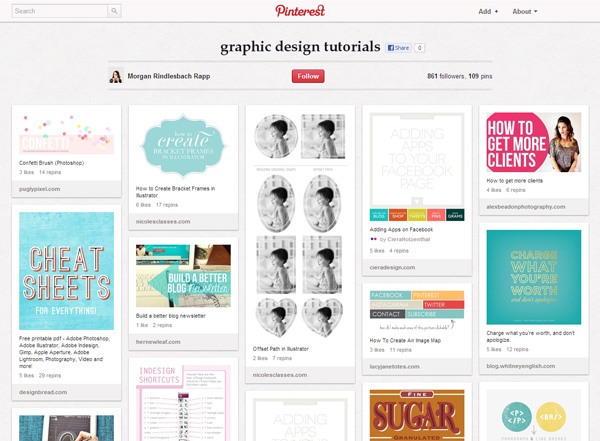Expand the About dropdown
600x441 pixels.
524,11
